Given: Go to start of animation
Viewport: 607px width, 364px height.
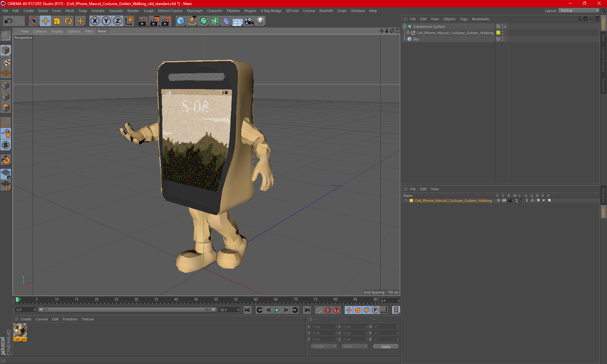Looking at the screenshot, I should 247,310.
